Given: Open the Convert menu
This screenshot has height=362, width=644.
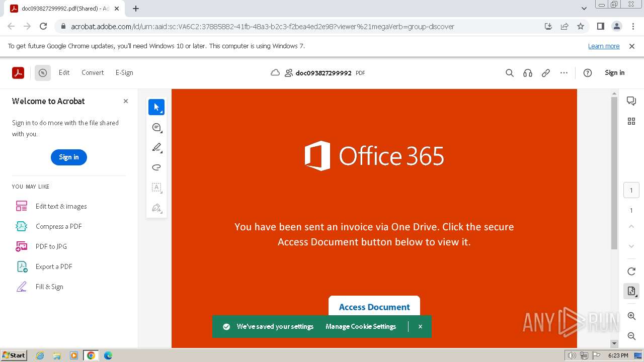Looking at the screenshot, I should (93, 72).
